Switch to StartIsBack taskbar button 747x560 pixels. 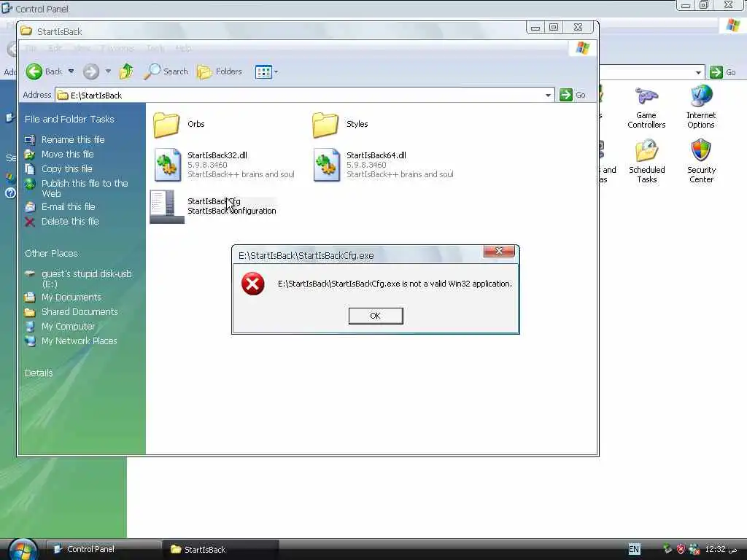click(220, 550)
